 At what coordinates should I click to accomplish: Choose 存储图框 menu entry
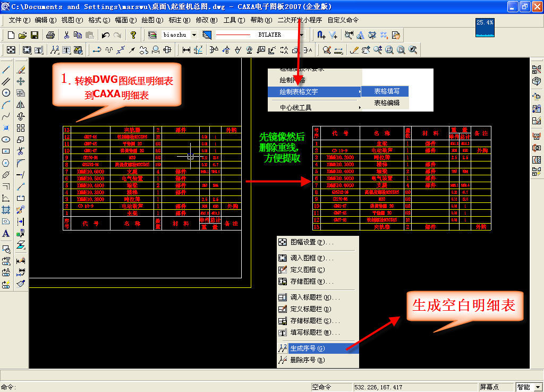click(x=318, y=282)
